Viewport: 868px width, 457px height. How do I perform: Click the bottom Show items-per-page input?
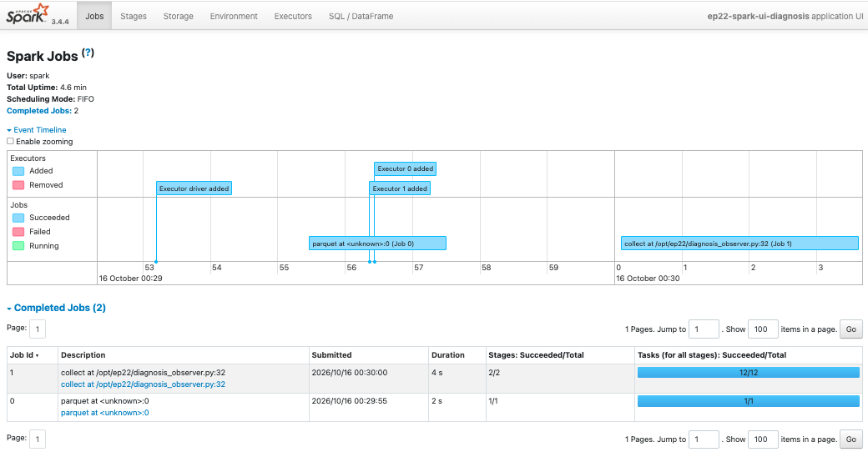(x=763, y=439)
